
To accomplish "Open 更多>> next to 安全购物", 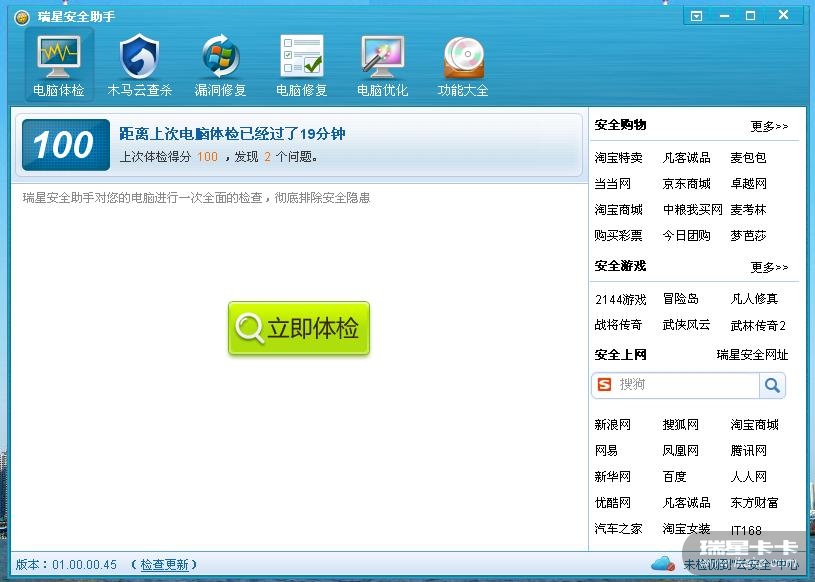I will [769, 126].
